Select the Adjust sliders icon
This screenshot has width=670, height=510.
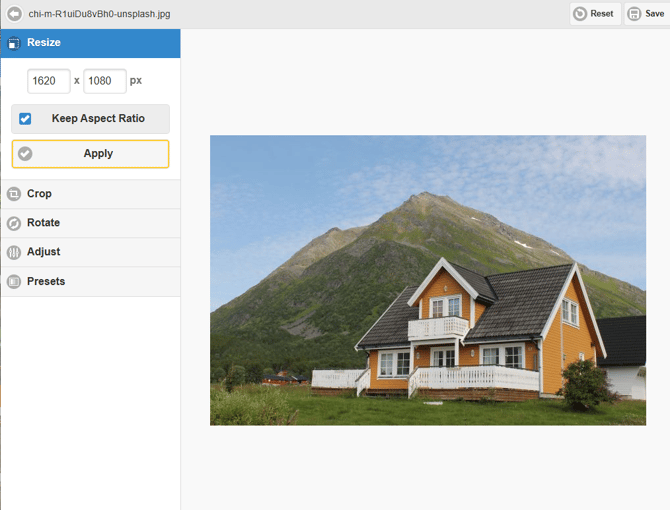pyautogui.click(x=14, y=252)
